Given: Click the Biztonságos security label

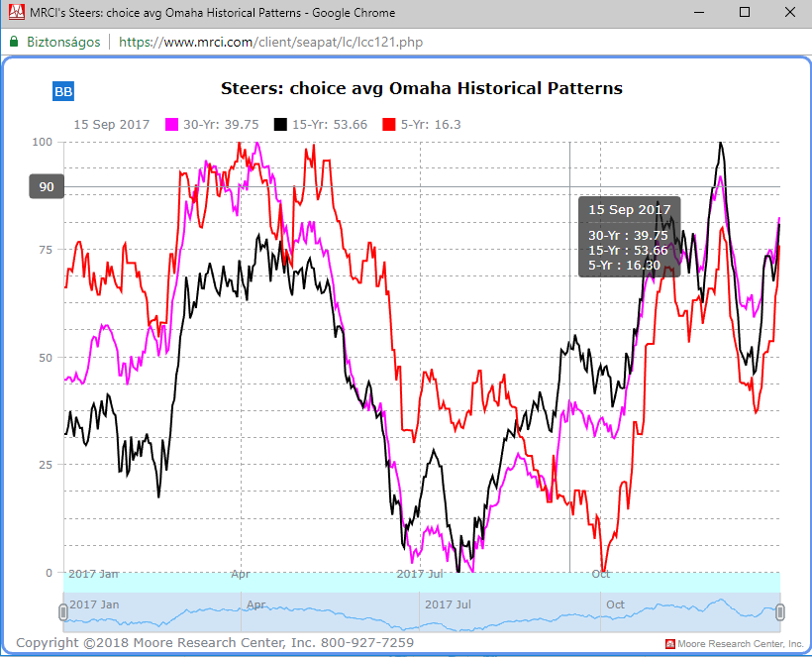Looking at the screenshot, I should [x=63, y=42].
